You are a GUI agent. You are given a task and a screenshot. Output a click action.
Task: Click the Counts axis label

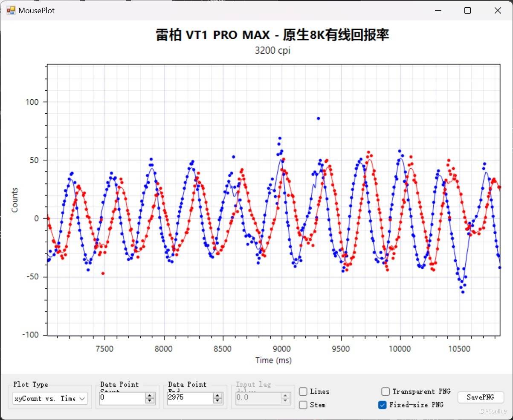click(x=15, y=200)
